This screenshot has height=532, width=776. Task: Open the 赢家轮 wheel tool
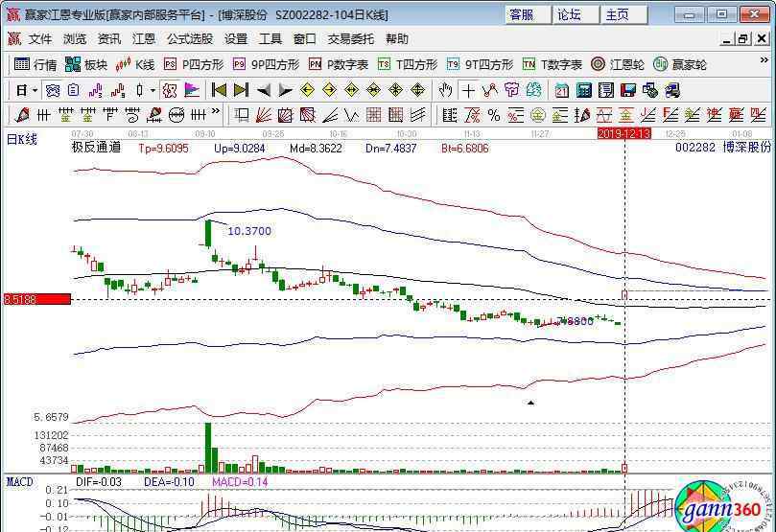pos(680,65)
